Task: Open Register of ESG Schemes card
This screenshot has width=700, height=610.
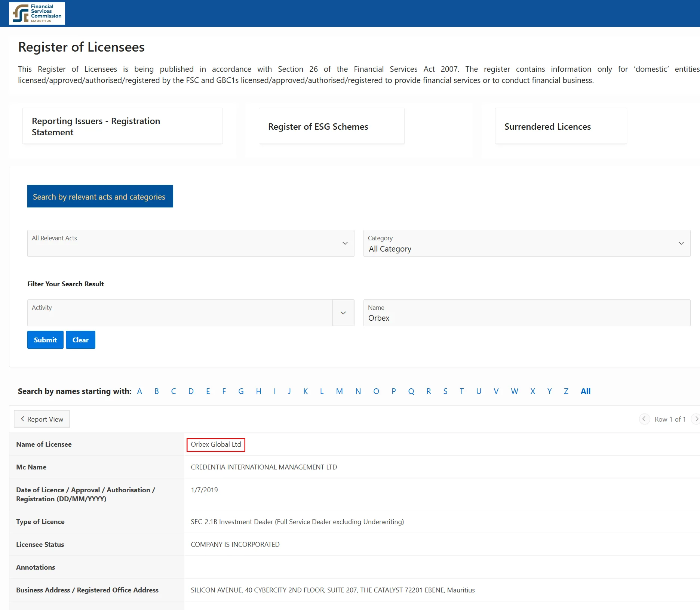Action: 332,126
